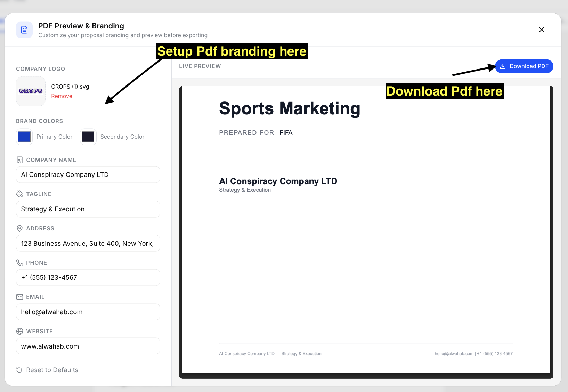The width and height of the screenshot is (568, 392).
Task: Click the document icon beside PDF Preview title
Action: coord(24,30)
